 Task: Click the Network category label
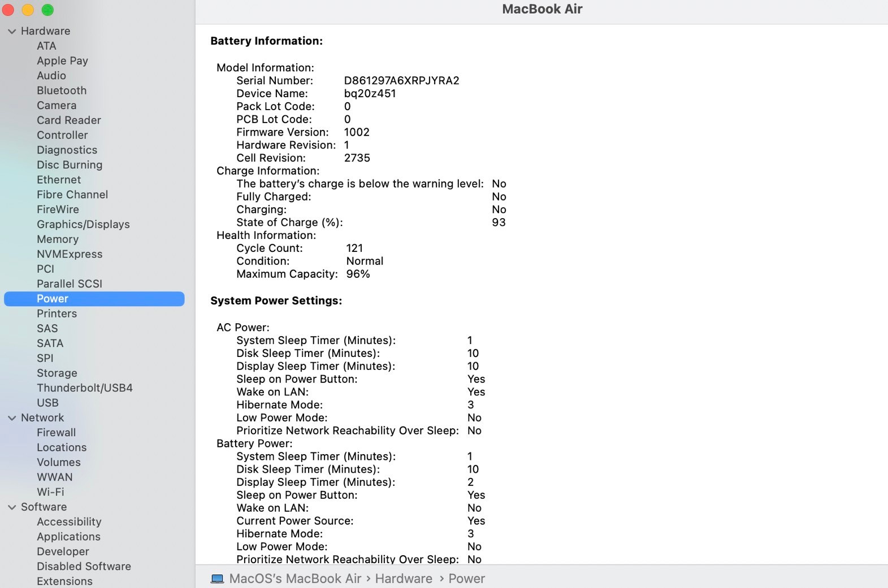coord(42,418)
